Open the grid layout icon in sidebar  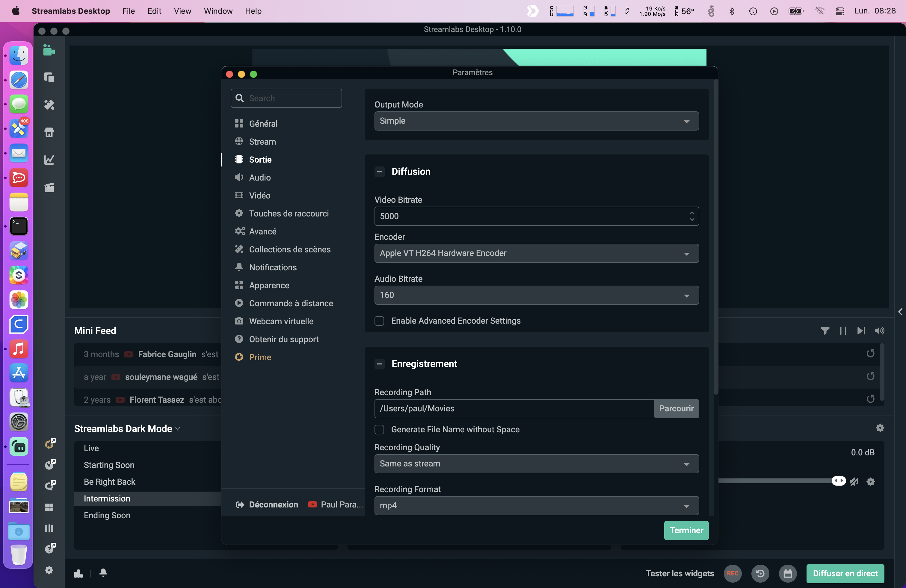click(49, 507)
